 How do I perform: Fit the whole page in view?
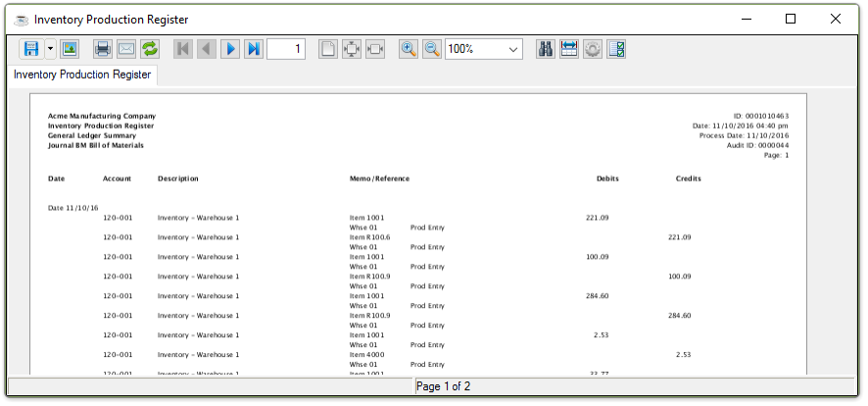[x=352, y=49]
